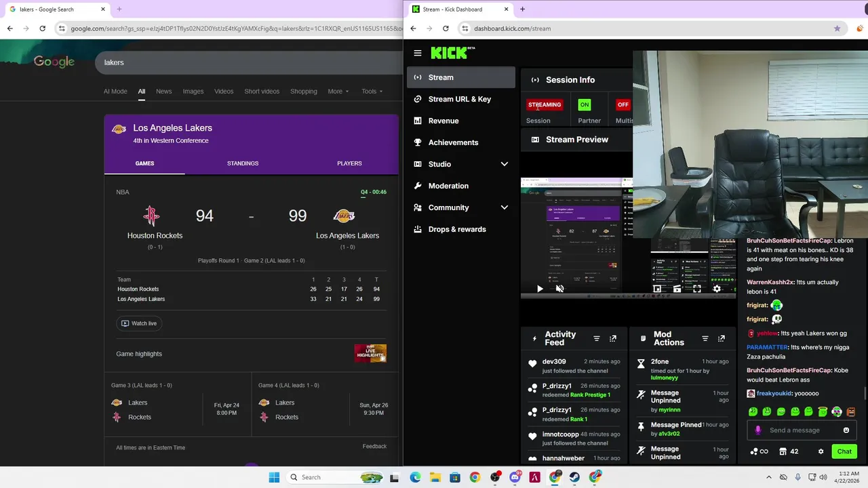868x488 pixels.
Task: Click a1v3r02 moderator name
Action: [670, 434]
